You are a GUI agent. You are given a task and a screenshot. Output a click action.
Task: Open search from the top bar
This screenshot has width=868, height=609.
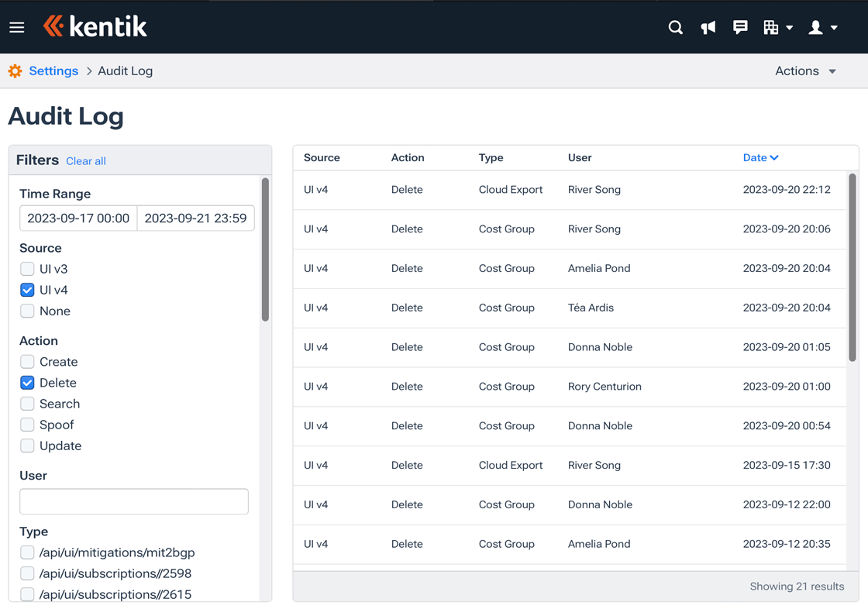point(675,27)
